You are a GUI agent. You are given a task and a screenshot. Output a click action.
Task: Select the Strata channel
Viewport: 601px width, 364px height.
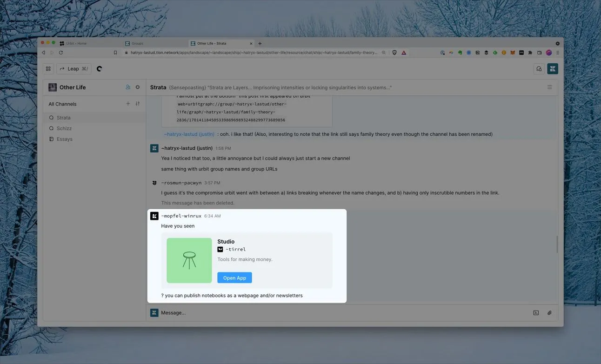[64, 118]
